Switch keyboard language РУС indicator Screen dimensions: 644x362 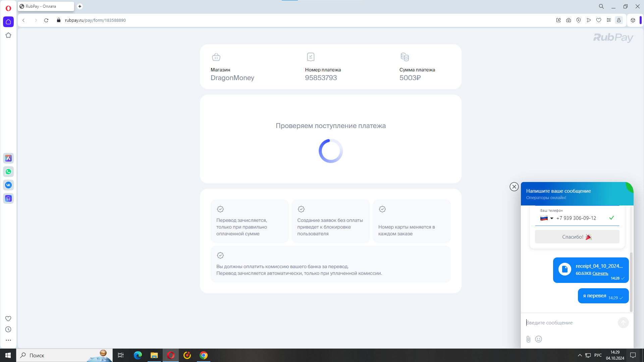tap(598, 355)
